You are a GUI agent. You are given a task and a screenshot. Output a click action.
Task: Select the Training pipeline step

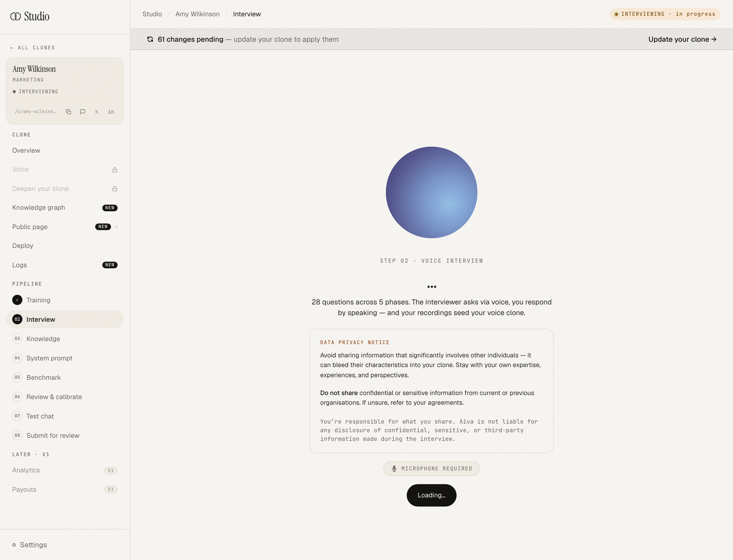click(65, 300)
